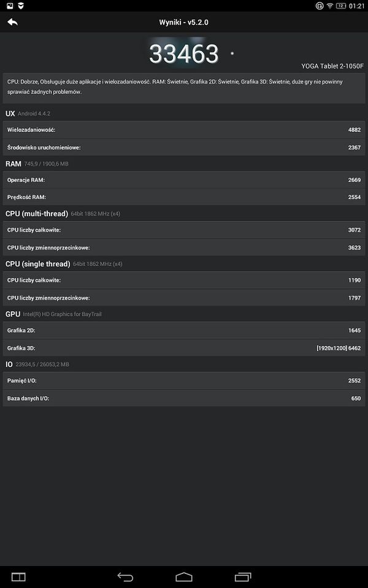Viewport: 368px width, 588px height.
Task: Tap the multi-window icon in the navigation bar
Action: [x=18, y=576]
